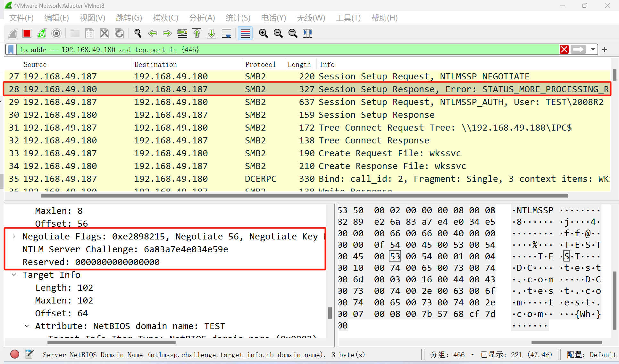Toggle auto-scroll during live capture
Image resolution: width=619 pixels, height=364 pixels.
226,33
